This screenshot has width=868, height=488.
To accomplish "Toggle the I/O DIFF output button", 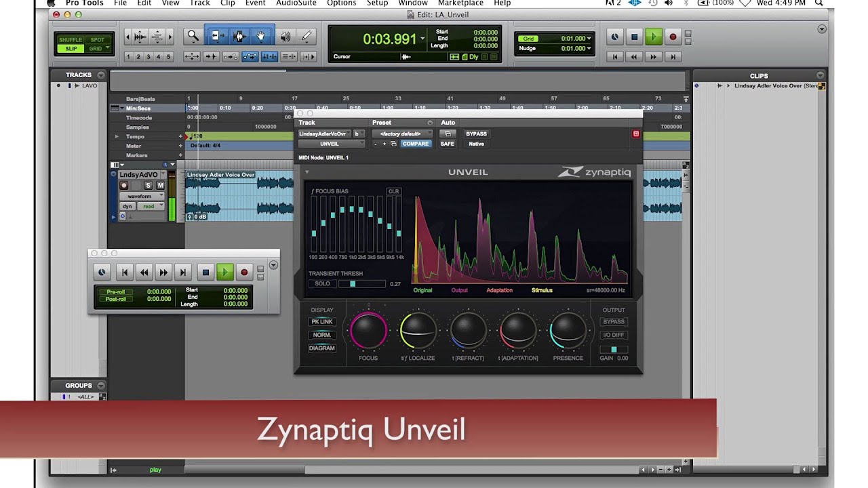I will coord(614,335).
